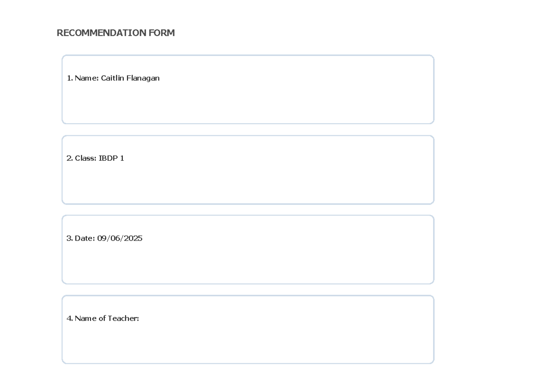Click the date value 09/06/2025
This screenshot has height=392, width=554.
(x=120, y=238)
